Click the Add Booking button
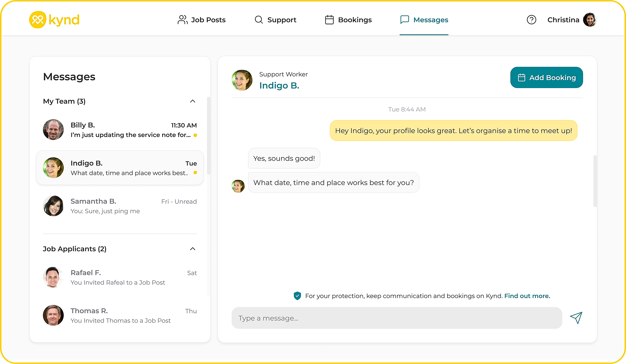 [547, 78]
